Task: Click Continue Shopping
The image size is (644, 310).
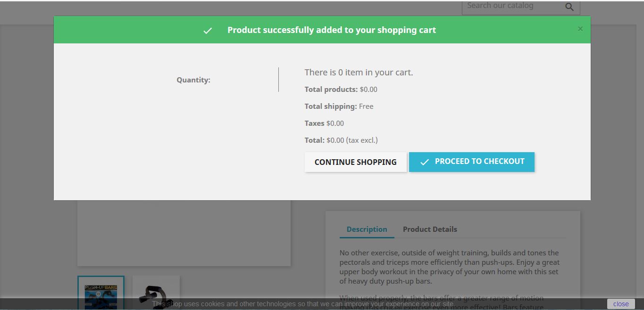Action: pyautogui.click(x=355, y=162)
